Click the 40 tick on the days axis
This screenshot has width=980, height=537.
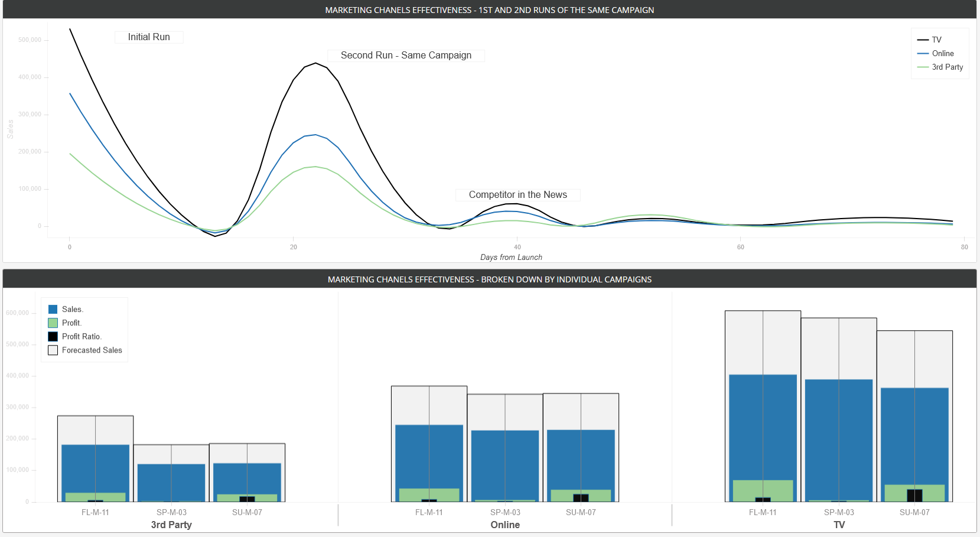click(x=517, y=247)
